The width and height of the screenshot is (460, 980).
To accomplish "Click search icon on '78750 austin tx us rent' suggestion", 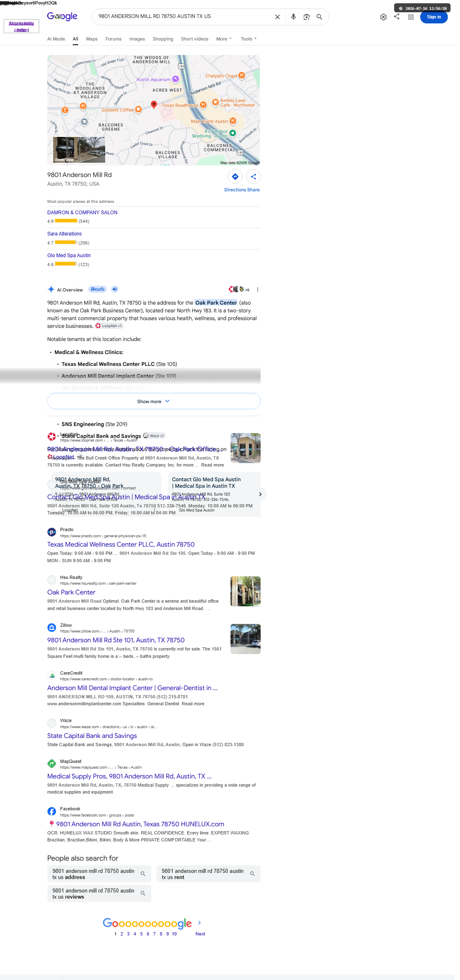I will 253,874.
